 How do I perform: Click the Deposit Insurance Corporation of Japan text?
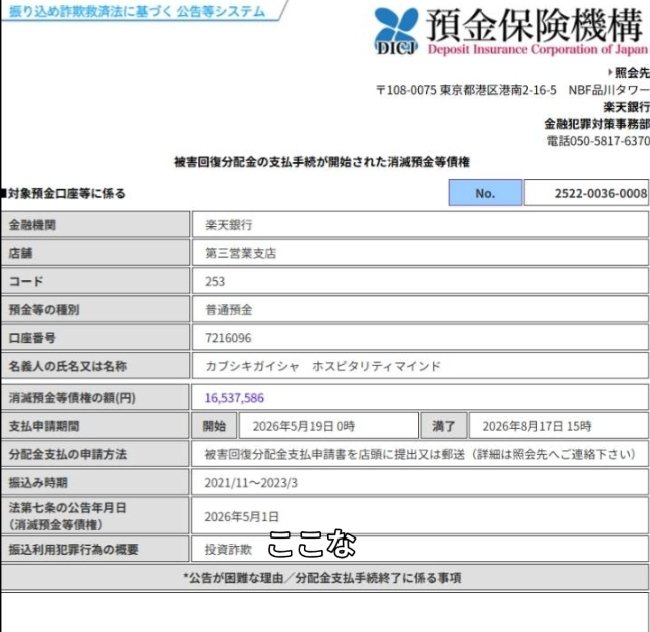click(x=537, y=50)
